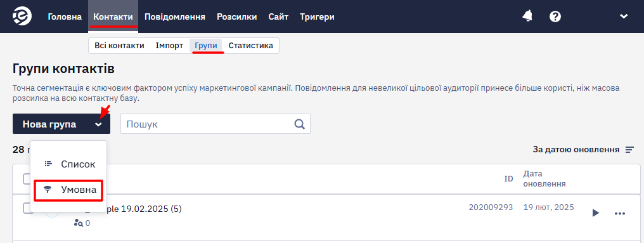Open the Імпорт tab

point(169,46)
